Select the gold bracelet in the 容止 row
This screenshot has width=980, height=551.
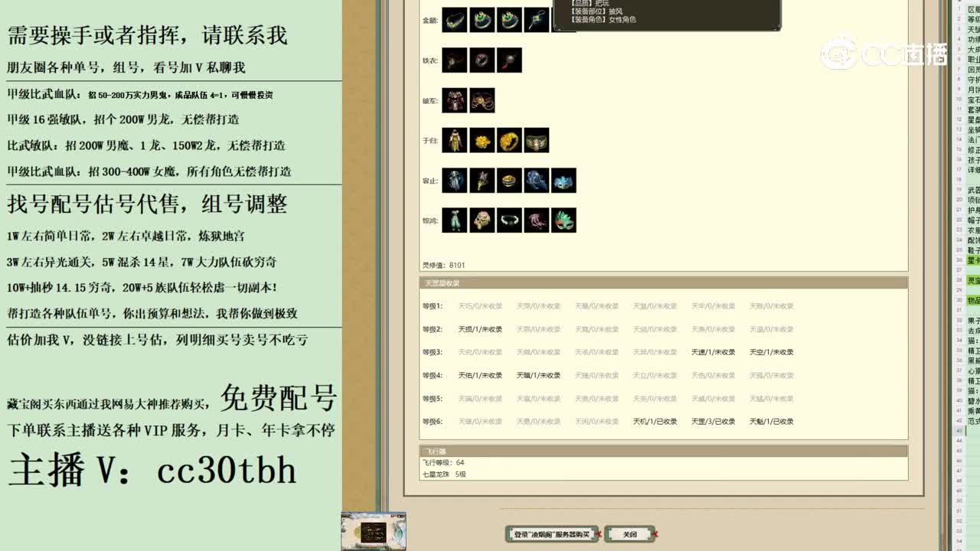(x=509, y=181)
